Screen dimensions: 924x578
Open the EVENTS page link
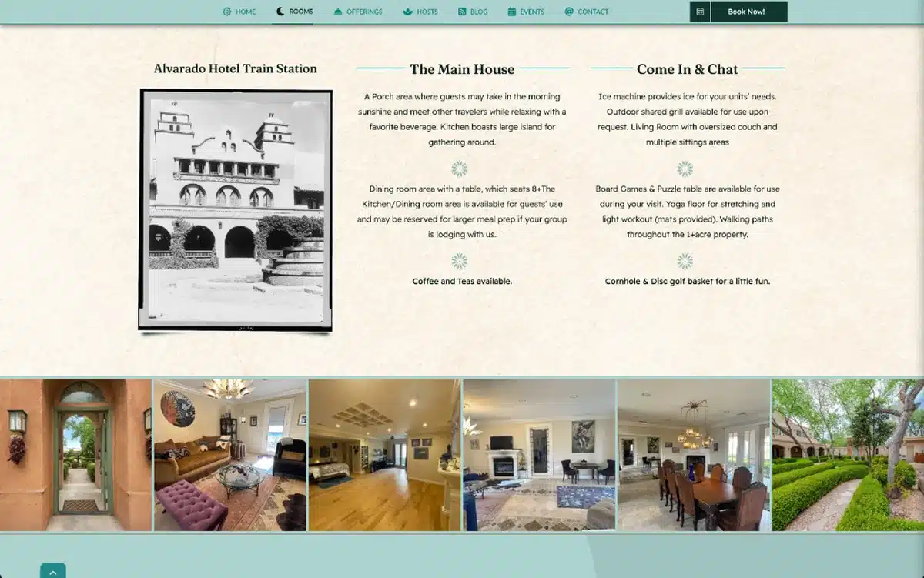click(531, 12)
